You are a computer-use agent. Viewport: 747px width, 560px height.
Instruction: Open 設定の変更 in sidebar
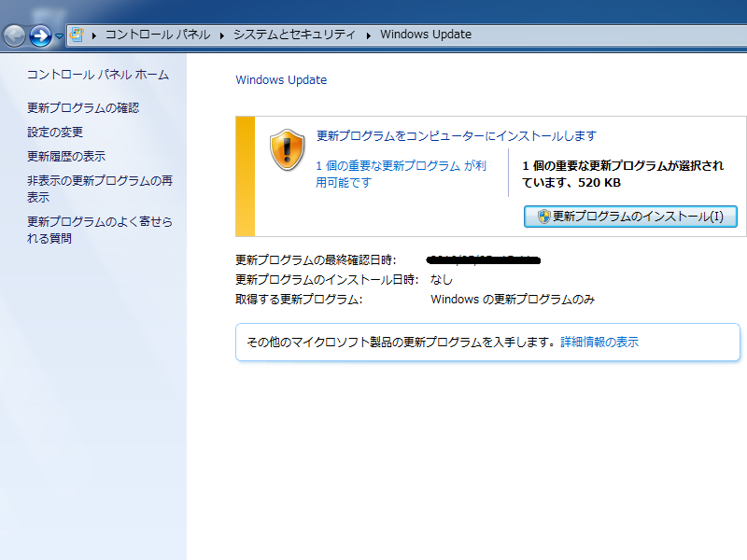pos(55,133)
